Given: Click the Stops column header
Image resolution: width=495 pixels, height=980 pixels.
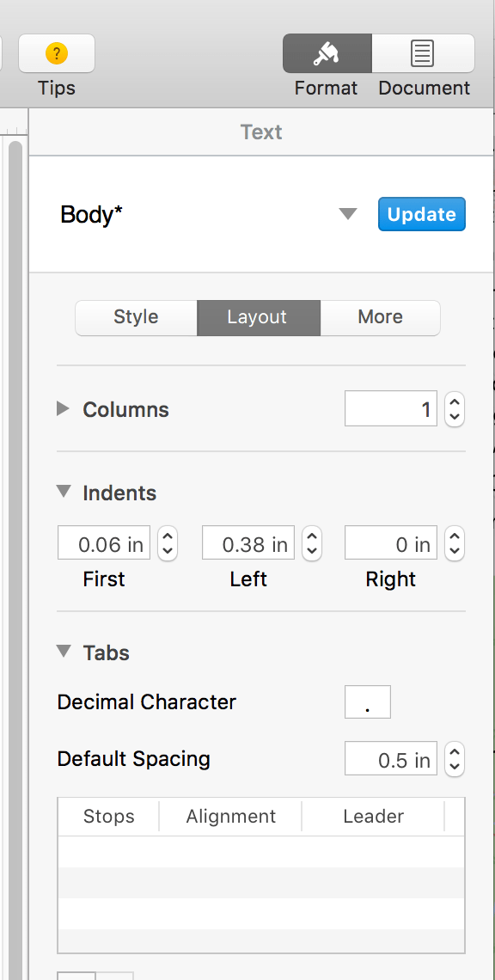Looking at the screenshot, I should [x=107, y=816].
